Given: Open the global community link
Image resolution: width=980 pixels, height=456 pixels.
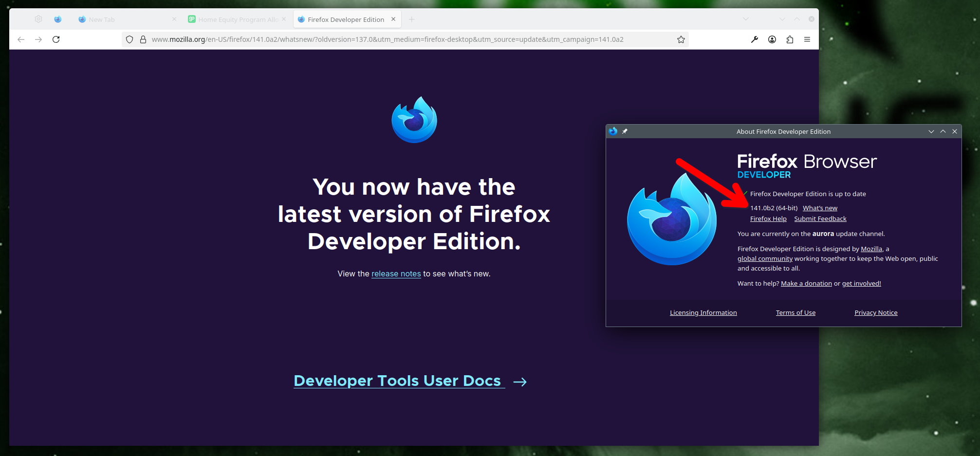Looking at the screenshot, I should click(765, 259).
